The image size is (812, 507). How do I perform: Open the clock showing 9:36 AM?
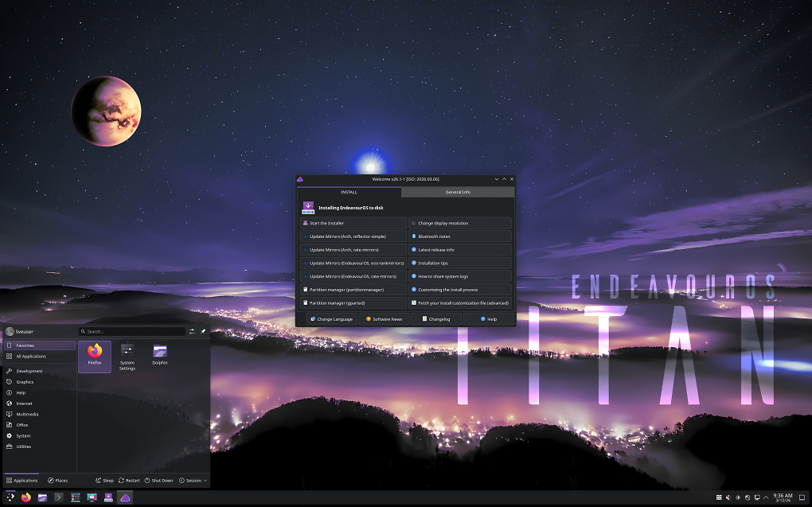[x=783, y=497]
